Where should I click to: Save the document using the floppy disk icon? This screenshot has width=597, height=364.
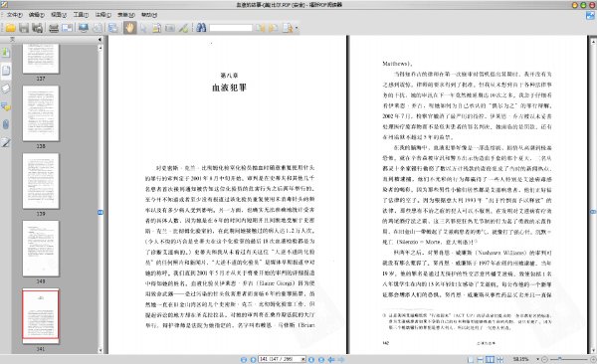coord(24,28)
